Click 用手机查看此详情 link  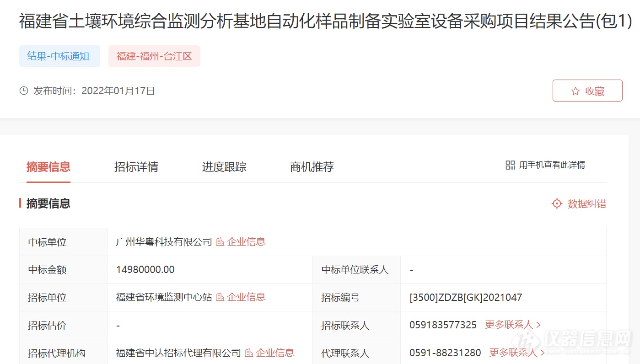click(x=552, y=165)
